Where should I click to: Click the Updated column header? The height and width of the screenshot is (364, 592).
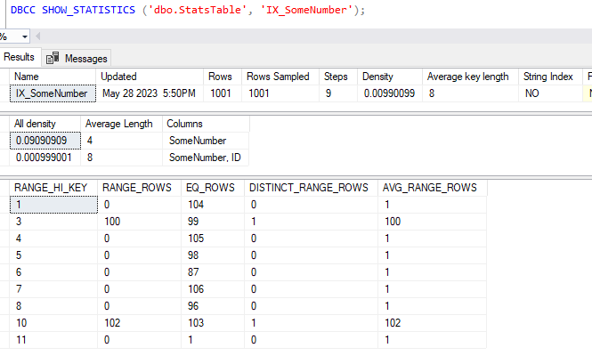tap(119, 77)
